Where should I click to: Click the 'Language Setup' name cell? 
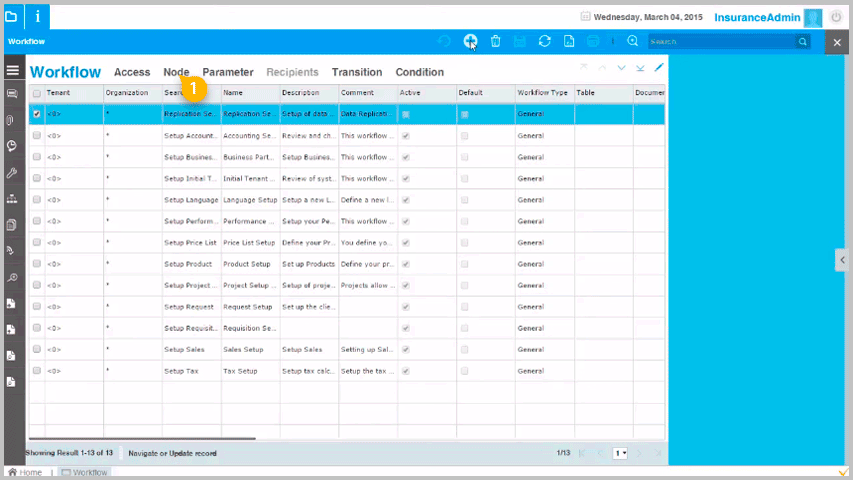(250, 200)
